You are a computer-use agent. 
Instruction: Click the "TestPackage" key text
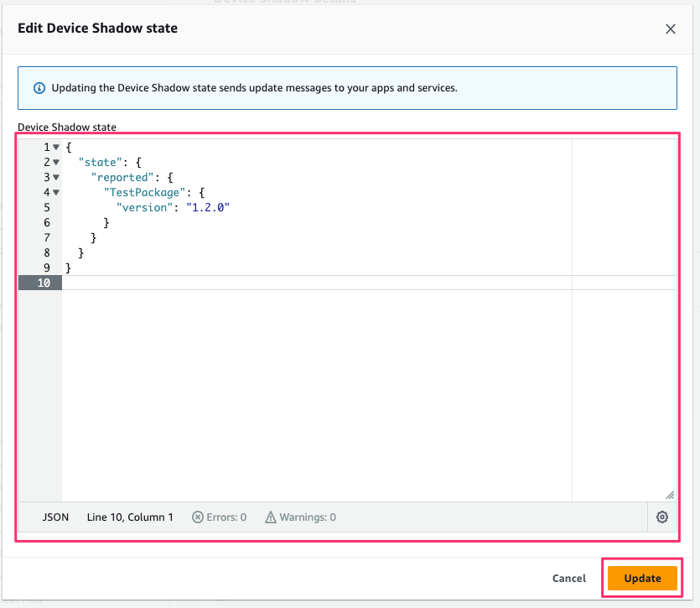point(144,193)
